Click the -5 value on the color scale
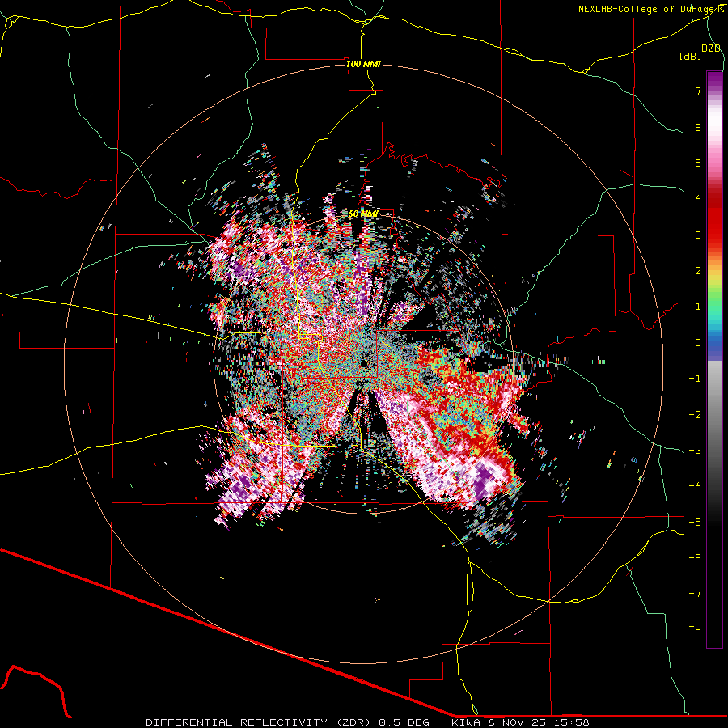 tap(695, 523)
